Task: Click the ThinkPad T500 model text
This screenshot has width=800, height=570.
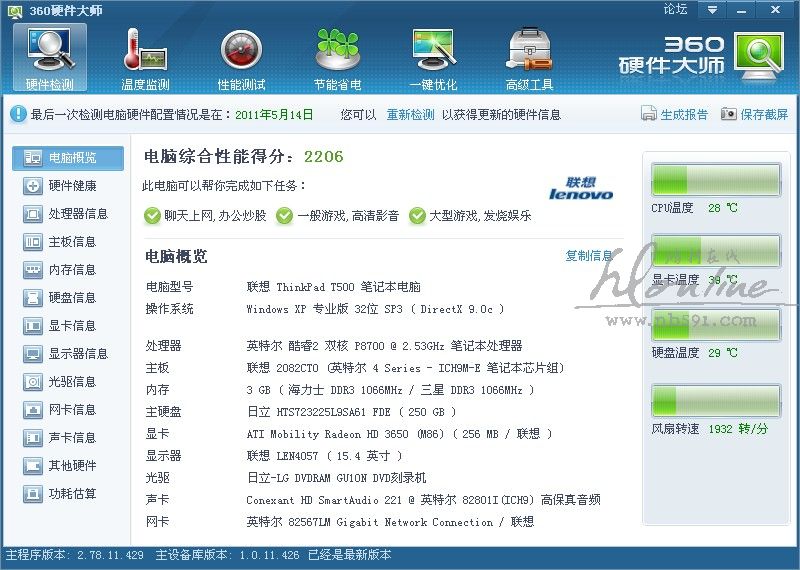Action: click(334, 287)
